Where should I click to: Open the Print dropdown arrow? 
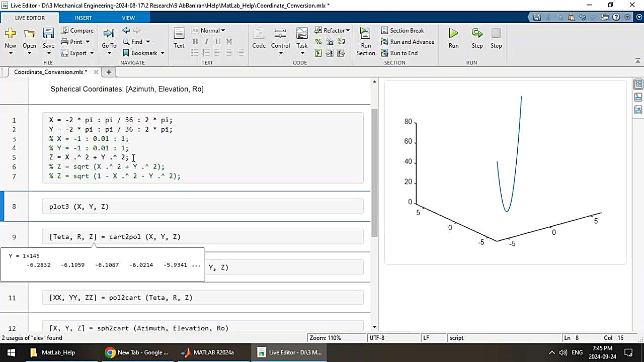(87, 42)
